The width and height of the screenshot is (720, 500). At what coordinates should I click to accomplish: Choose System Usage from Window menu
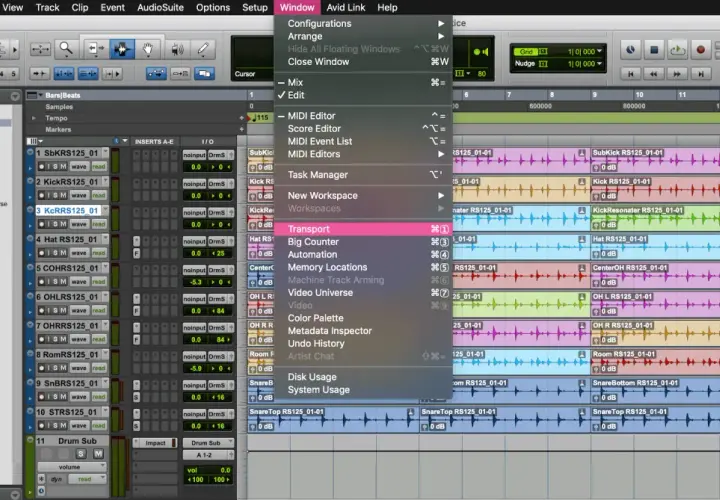coord(363,389)
